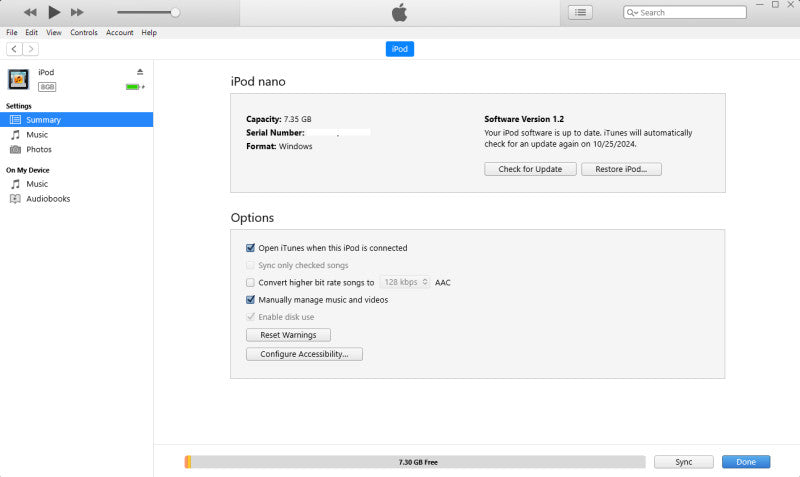Screen dimensions: 800x477
Task: Start playback with the Play icon
Action: [54, 12]
